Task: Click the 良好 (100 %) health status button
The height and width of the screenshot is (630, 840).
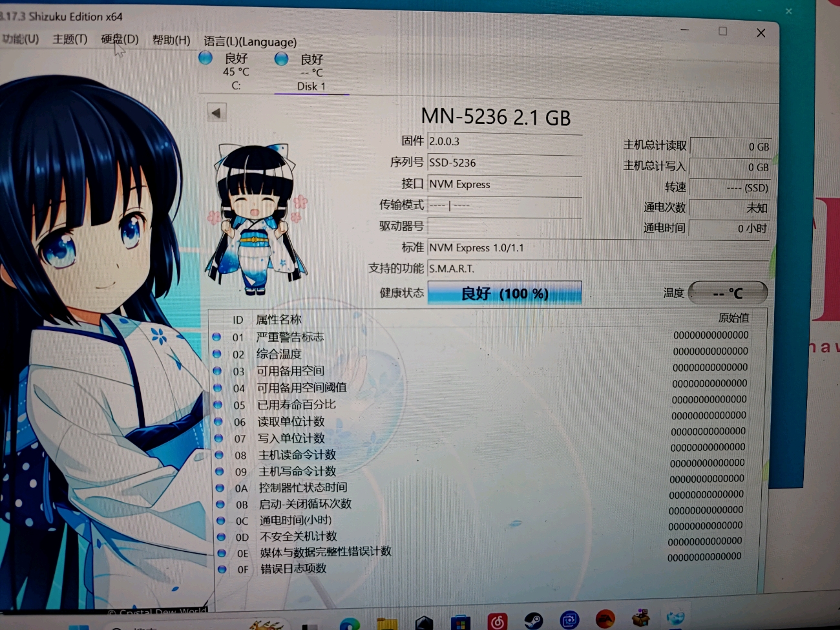Action: pyautogui.click(x=505, y=293)
